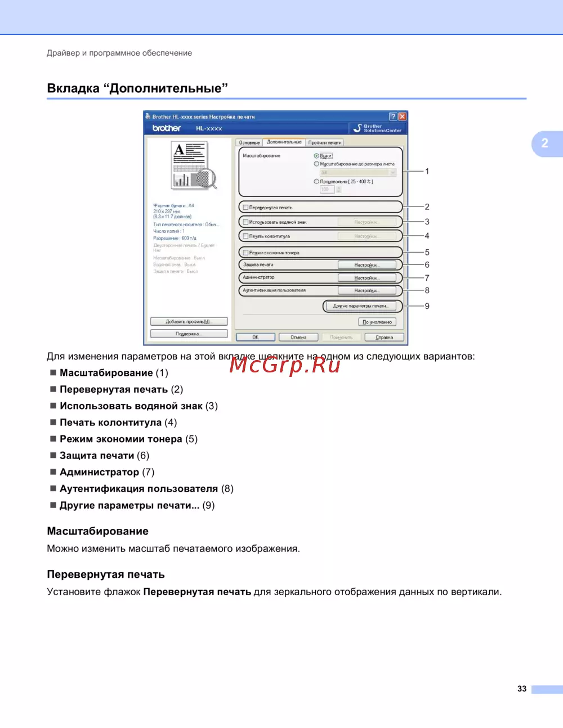Click the help question mark in title bar
Screen dimensions: 563x728
coord(393,116)
